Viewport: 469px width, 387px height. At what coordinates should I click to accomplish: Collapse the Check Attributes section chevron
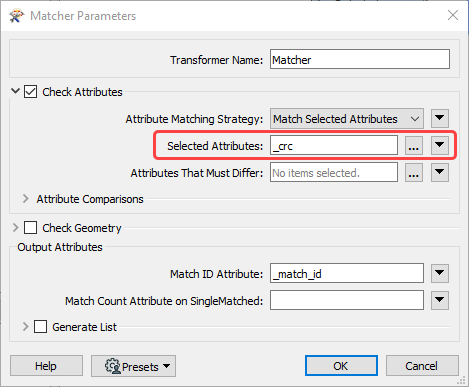coord(15,91)
